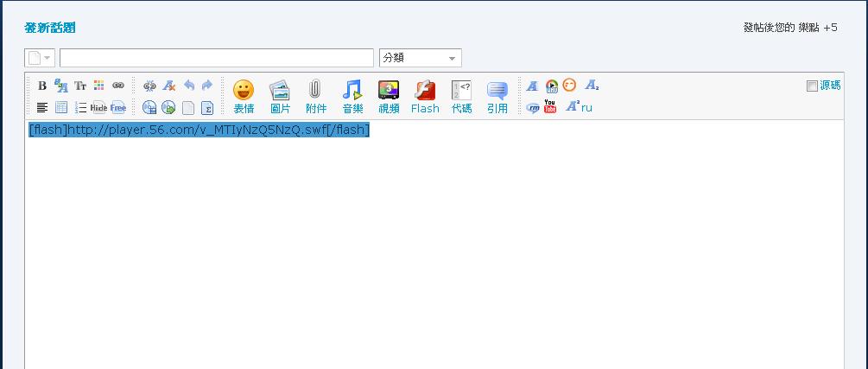868x369 pixels.
Task: Toggle bold text formatting
Action: click(42, 86)
